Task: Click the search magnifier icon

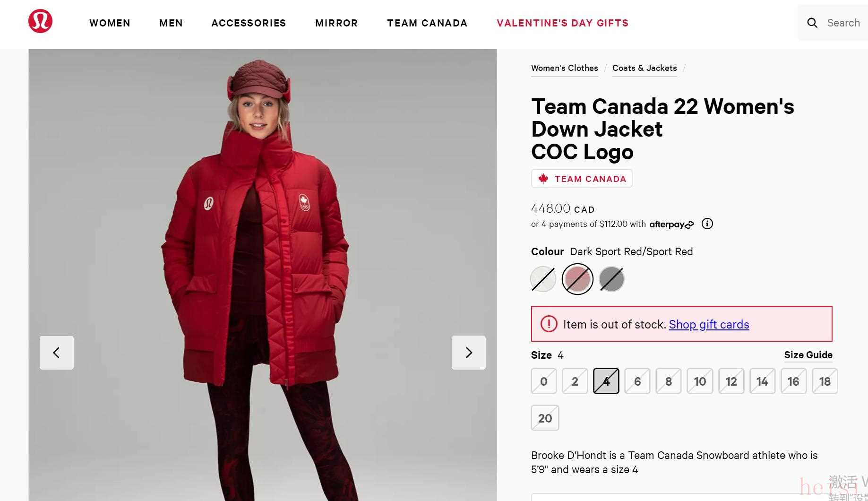Action: 812,23
